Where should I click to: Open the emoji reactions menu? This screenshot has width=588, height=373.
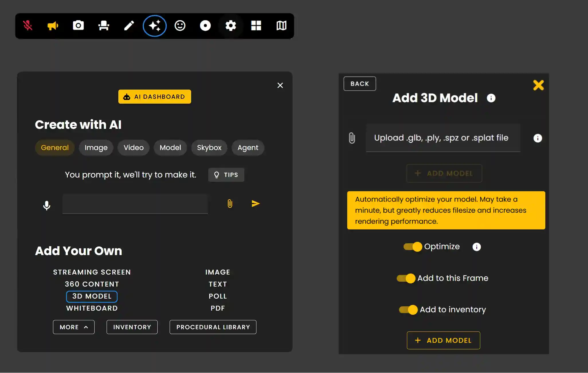180,26
